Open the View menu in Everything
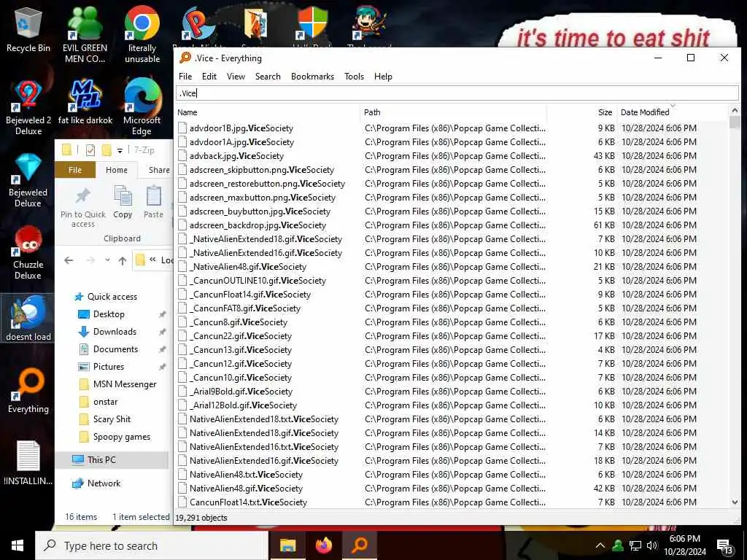The image size is (747, 560). click(x=236, y=76)
